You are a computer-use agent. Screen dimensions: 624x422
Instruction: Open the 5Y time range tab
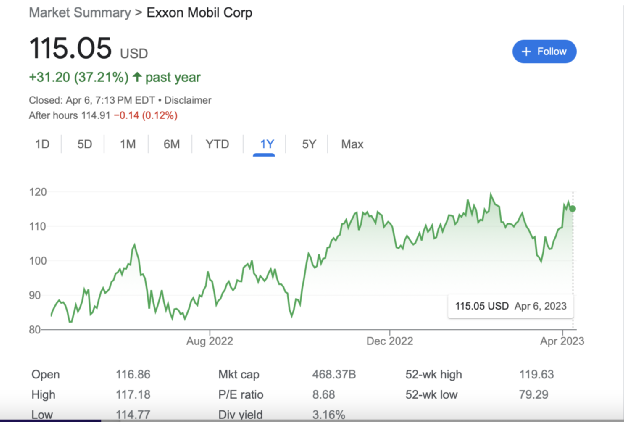pyautogui.click(x=309, y=144)
